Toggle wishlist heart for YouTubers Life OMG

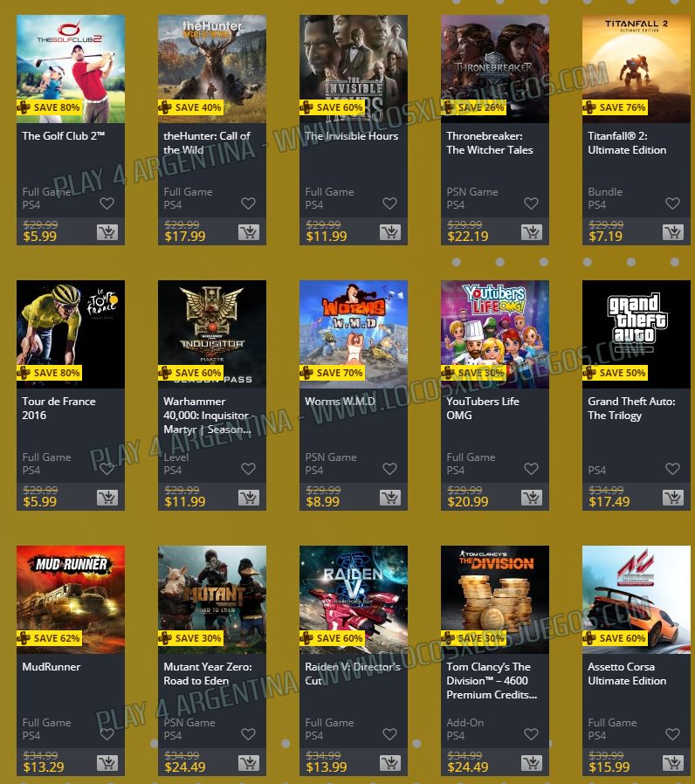coord(532,469)
